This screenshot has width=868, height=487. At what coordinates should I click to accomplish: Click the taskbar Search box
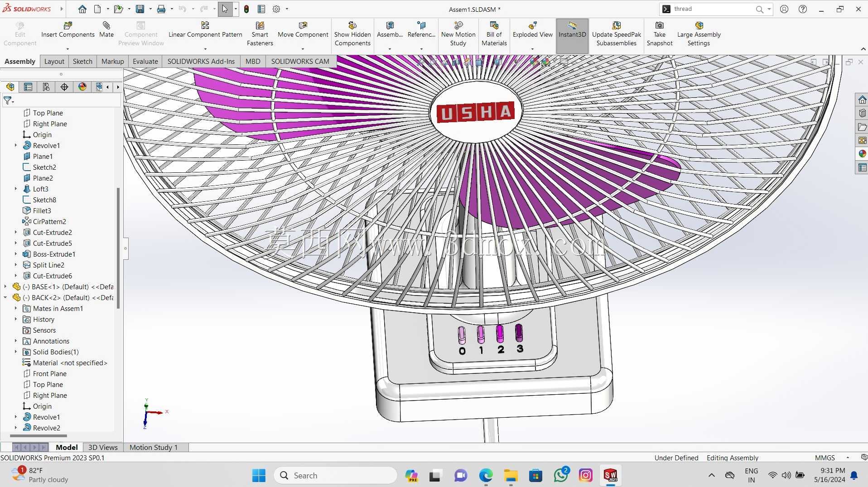335,475
